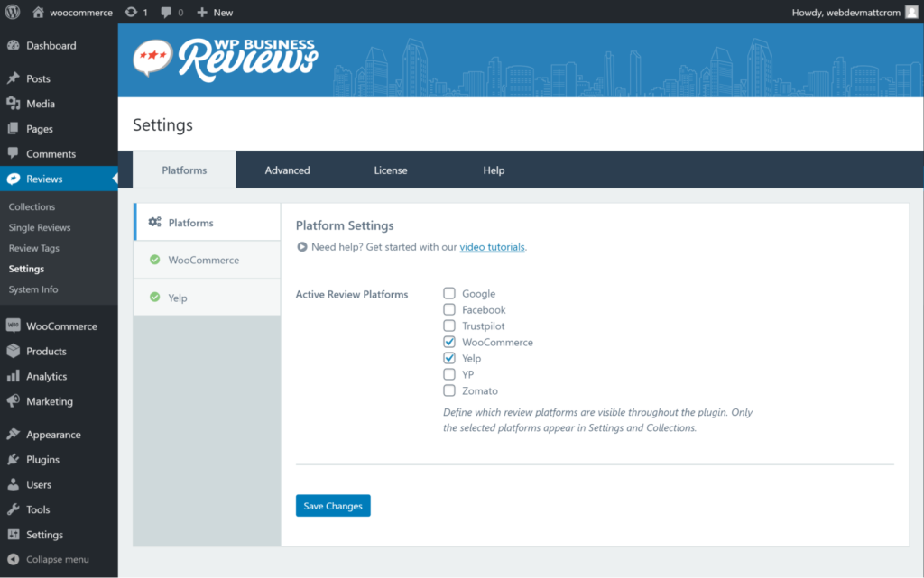Switch to the Platforms top tab
924x578 pixels.
[184, 170]
